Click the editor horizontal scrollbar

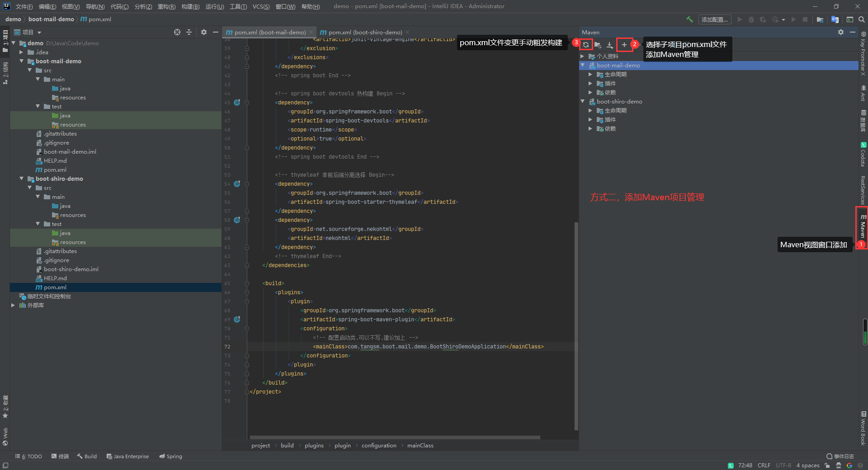click(395, 437)
